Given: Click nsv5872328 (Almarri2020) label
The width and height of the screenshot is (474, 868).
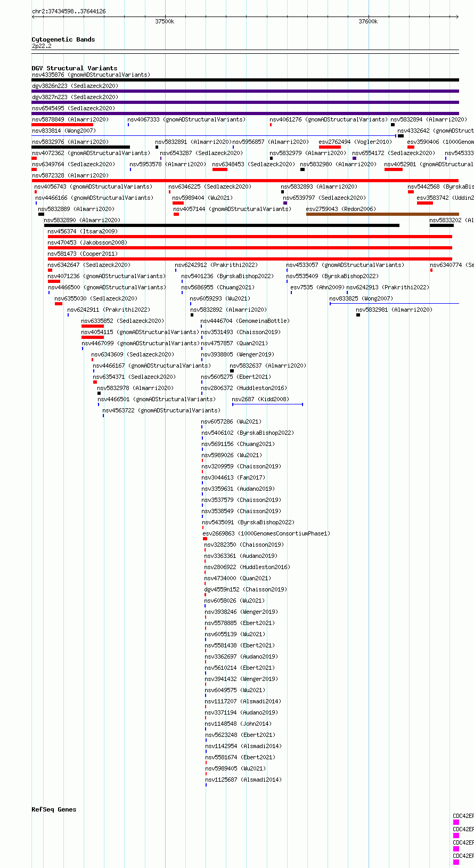Looking at the screenshot, I should tap(70, 175).
